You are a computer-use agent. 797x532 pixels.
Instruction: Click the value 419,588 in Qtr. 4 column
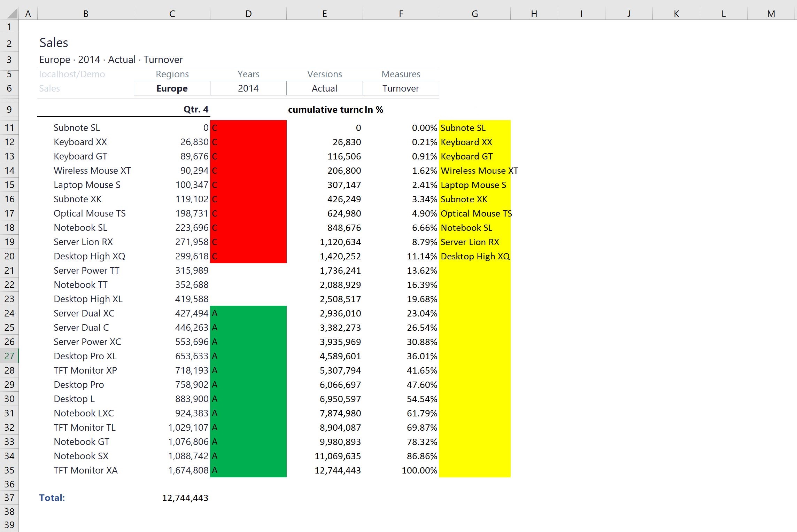coord(192,299)
